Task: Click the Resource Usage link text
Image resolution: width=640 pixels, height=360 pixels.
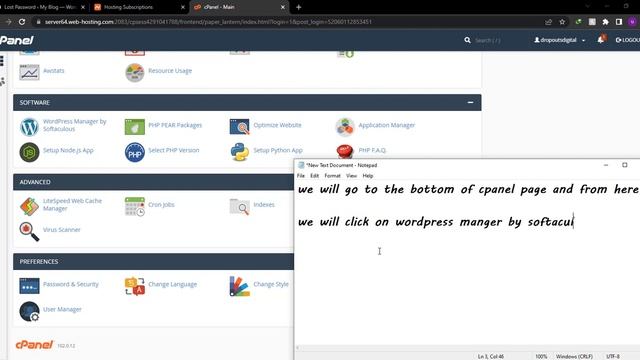Action: [170, 71]
